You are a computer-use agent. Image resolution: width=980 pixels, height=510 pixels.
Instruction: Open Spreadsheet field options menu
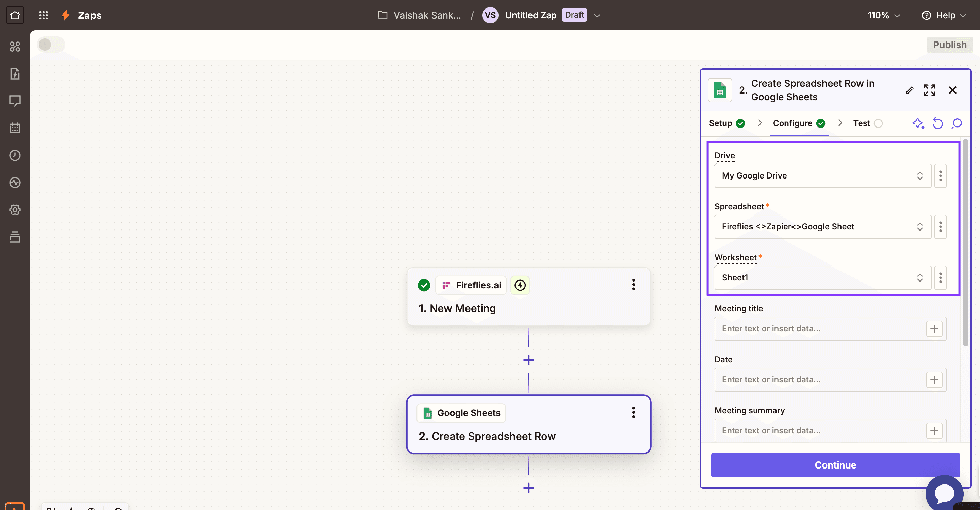click(x=941, y=226)
